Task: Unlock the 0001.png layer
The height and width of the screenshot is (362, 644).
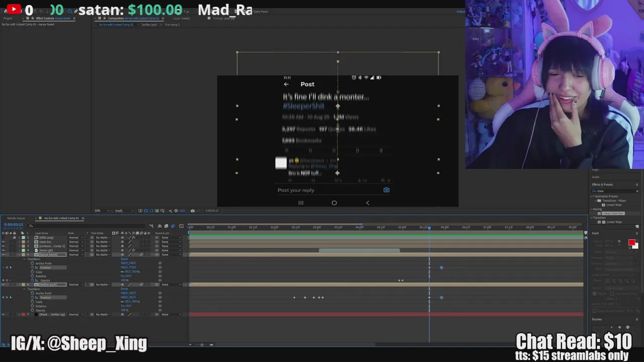Action: point(14,237)
